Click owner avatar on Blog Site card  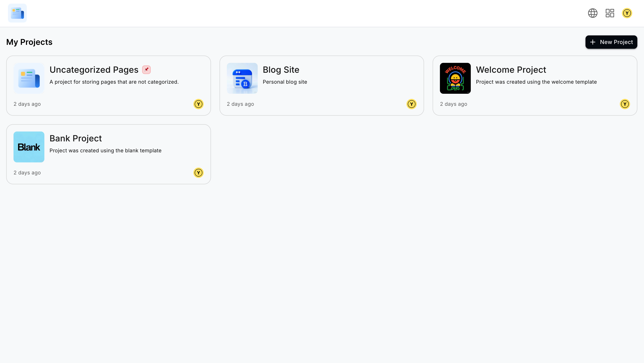411,104
